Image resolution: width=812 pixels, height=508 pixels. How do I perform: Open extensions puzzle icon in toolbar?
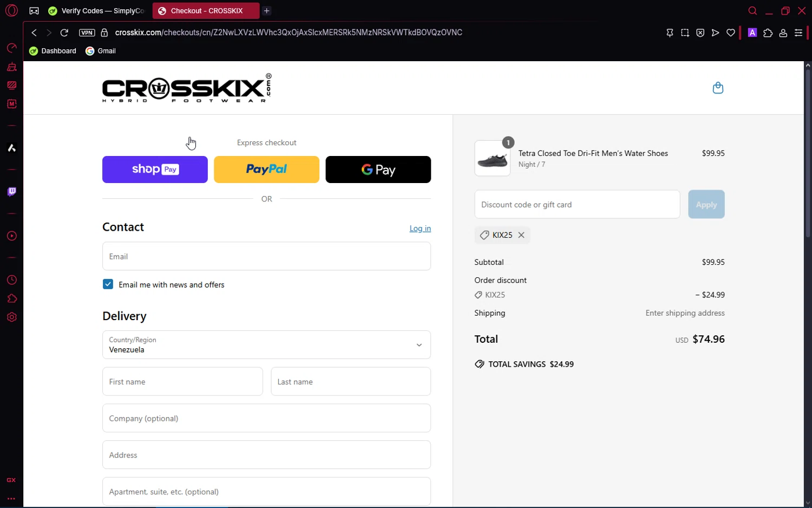pyautogui.click(x=768, y=33)
